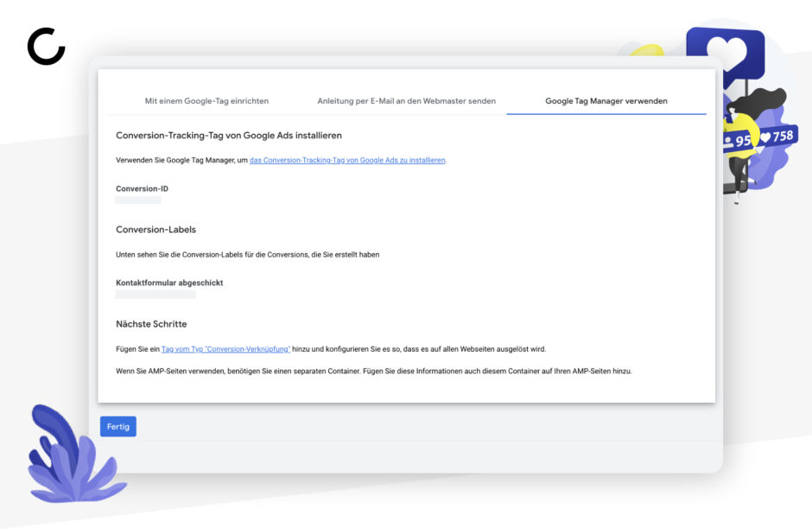Click the redacted 'Kontaktformular abgeschickt' label value
Viewport: 812px width, 529px height.
coord(155,294)
